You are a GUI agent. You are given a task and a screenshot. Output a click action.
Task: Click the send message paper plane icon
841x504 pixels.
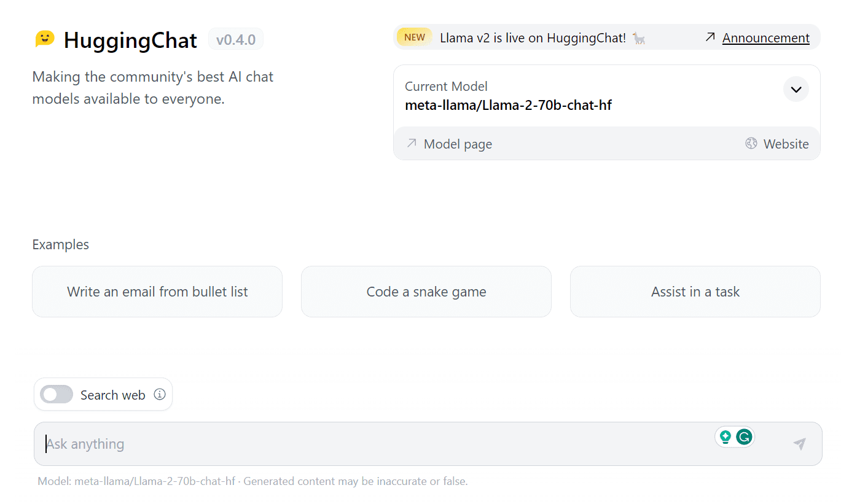pyautogui.click(x=799, y=444)
